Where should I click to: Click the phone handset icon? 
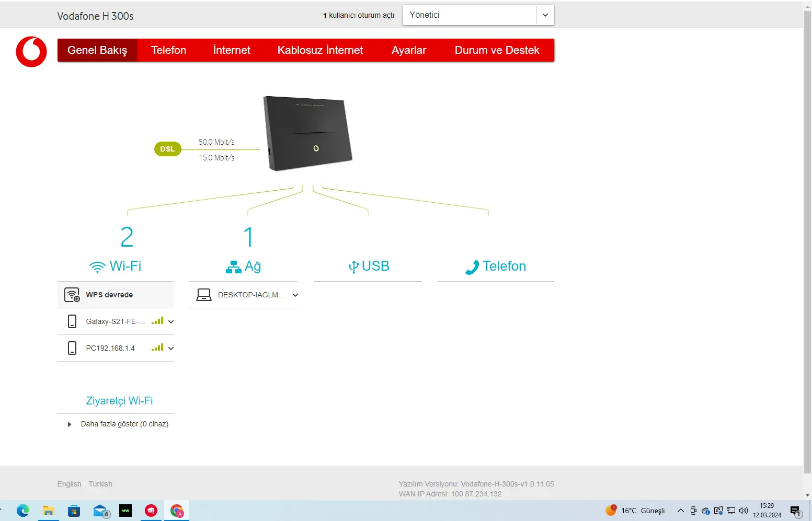click(472, 267)
